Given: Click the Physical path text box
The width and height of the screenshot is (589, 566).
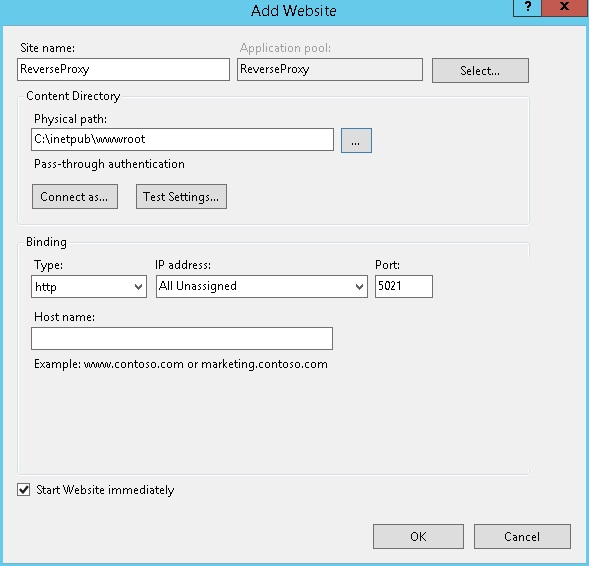Looking at the screenshot, I should coord(182,140).
